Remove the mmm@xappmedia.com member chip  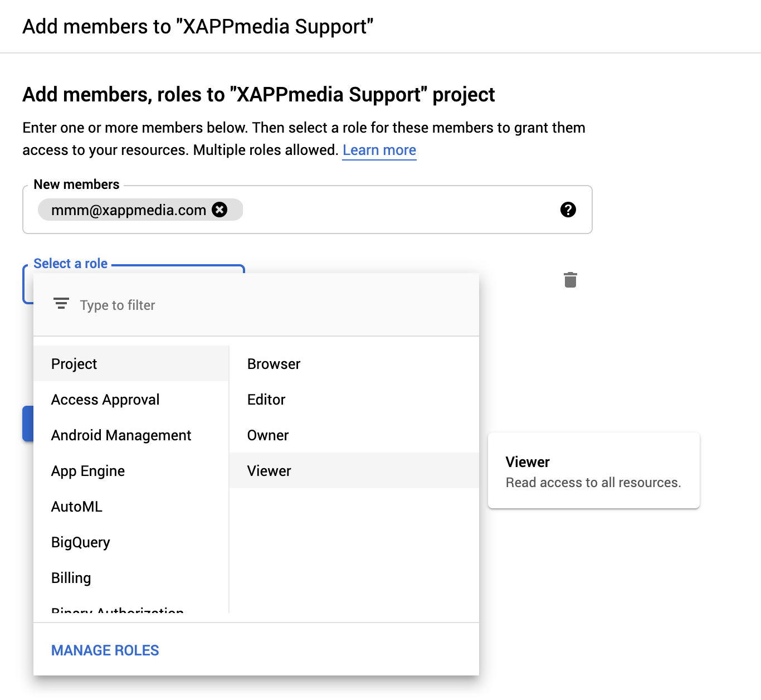point(220,210)
